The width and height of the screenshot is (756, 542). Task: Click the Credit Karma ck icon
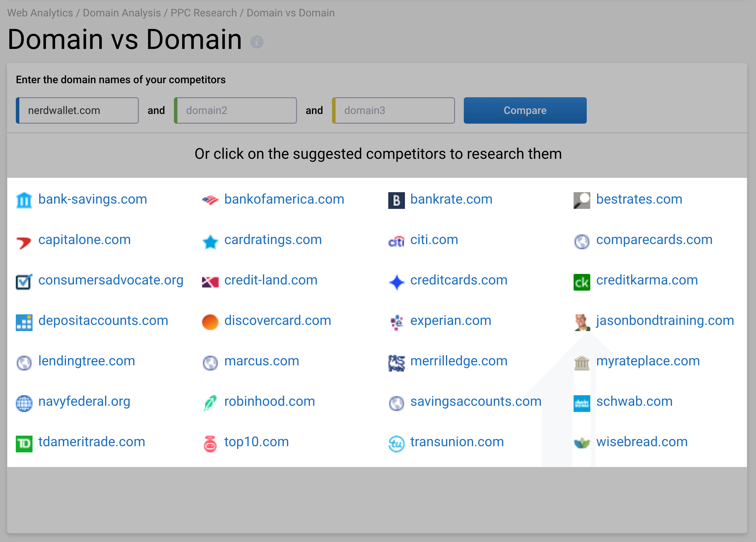pyautogui.click(x=582, y=282)
